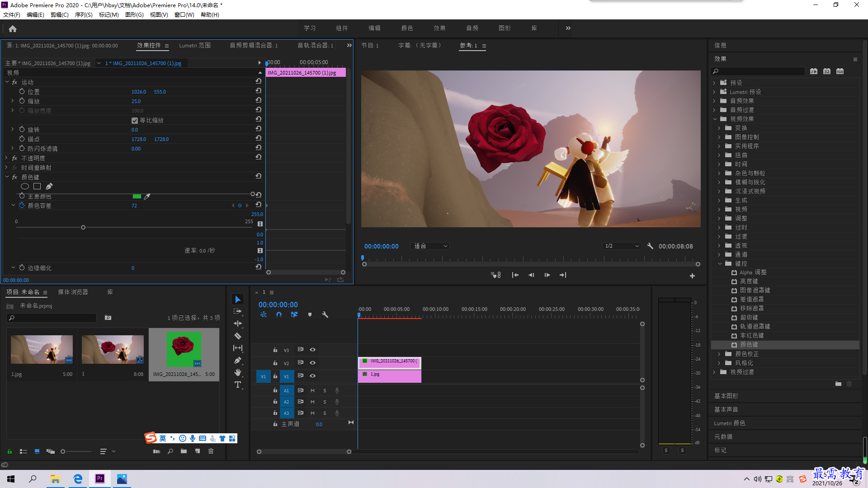Create ellipse mask in 颜色键 effect
Image resolution: width=868 pixels, height=488 pixels.
[x=25, y=186]
